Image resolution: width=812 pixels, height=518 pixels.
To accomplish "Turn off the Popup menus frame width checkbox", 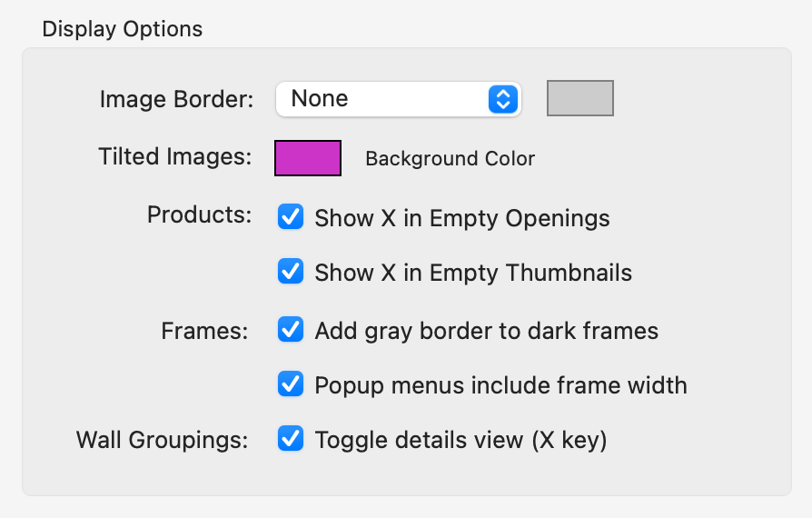I will 291,384.
